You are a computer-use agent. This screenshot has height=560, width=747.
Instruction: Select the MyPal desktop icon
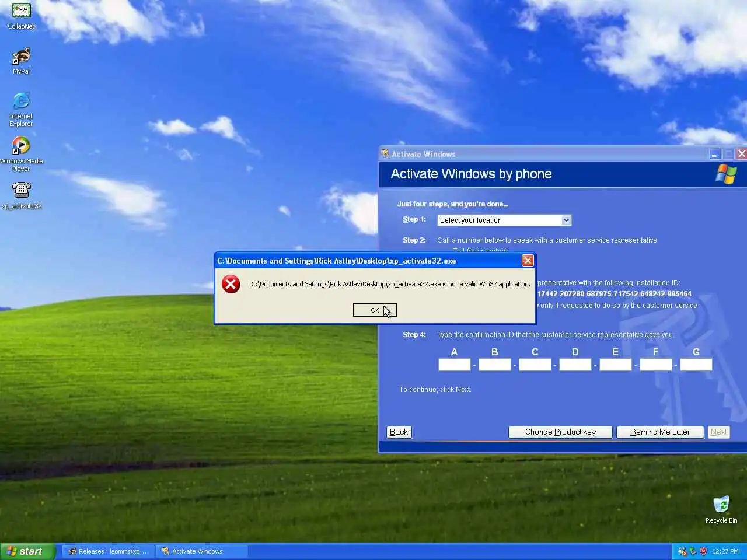(x=21, y=61)
